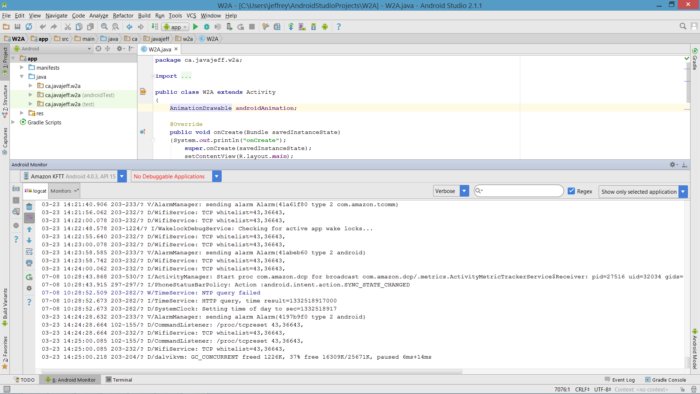This screenshot has width=700, height=394.
Task: Open Android Device Monitor icon
Action: pyautogui.click(x=325, y=27)
